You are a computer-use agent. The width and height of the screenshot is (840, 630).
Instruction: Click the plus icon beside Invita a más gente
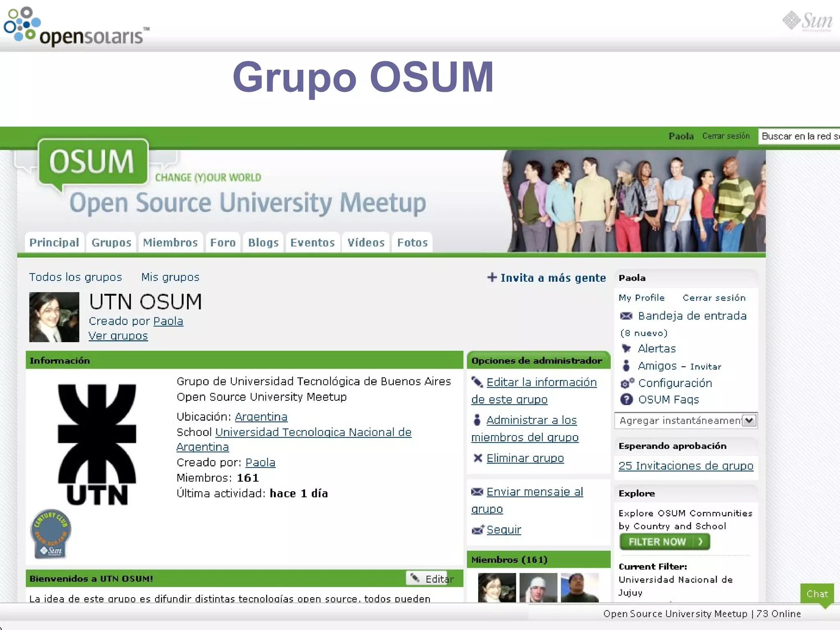[x=492, y=278]
